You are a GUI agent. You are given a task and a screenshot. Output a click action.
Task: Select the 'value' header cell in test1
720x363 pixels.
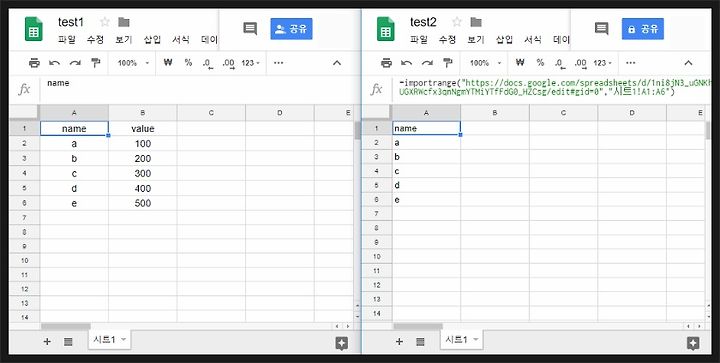[x=143, y=129]
